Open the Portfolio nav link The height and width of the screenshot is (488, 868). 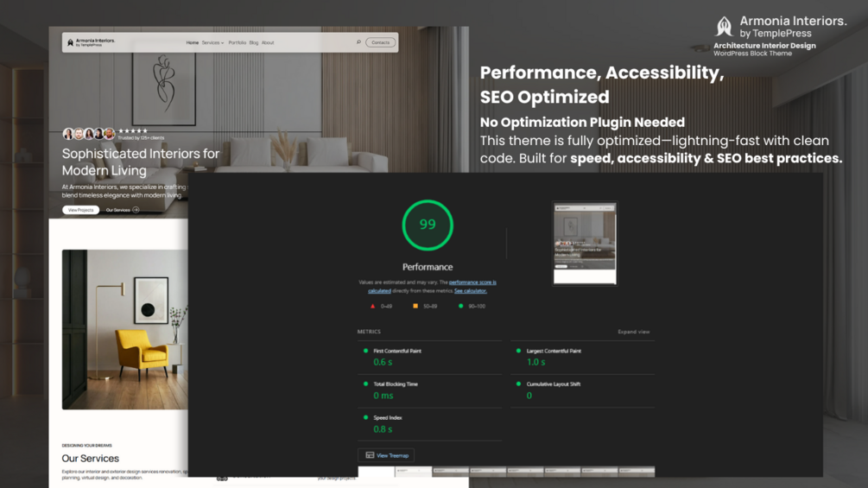(237, 42)
